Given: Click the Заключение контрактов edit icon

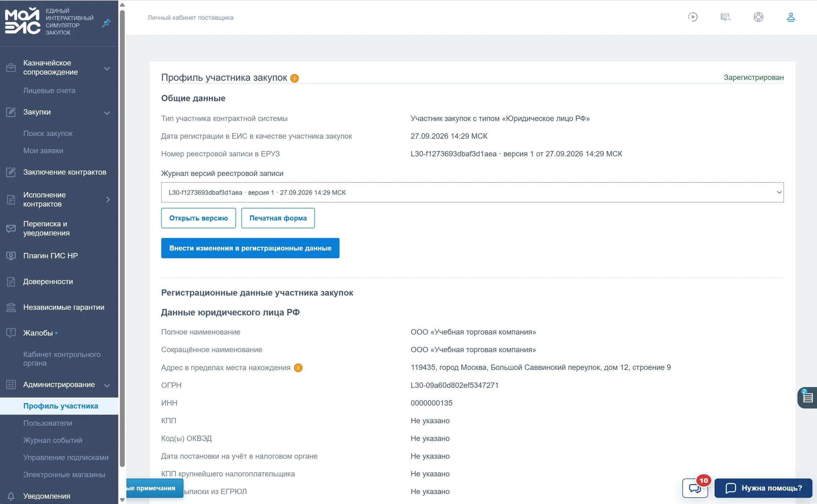Looking at the screenshot, I should pyautogui.click(x=11, y=172).
